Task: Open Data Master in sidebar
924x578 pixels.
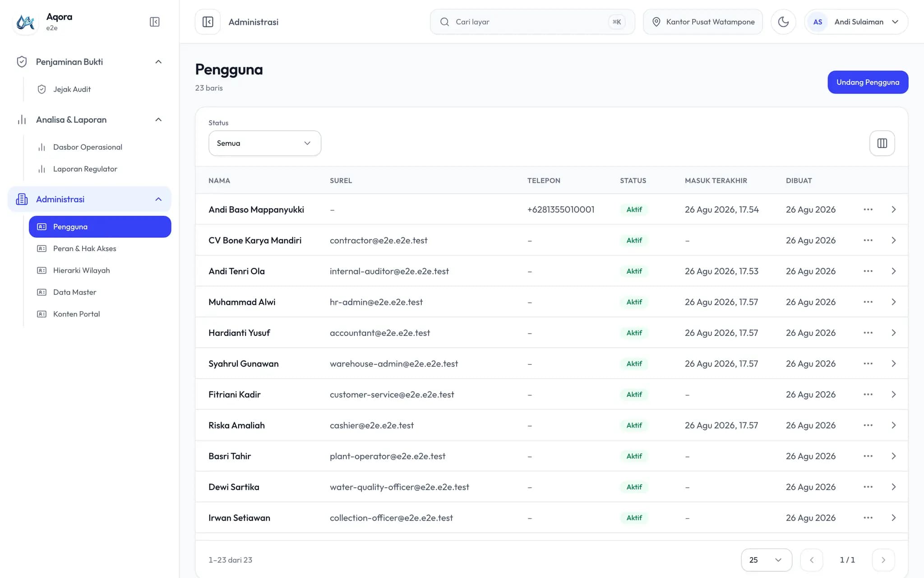Action: coord(100,292)
